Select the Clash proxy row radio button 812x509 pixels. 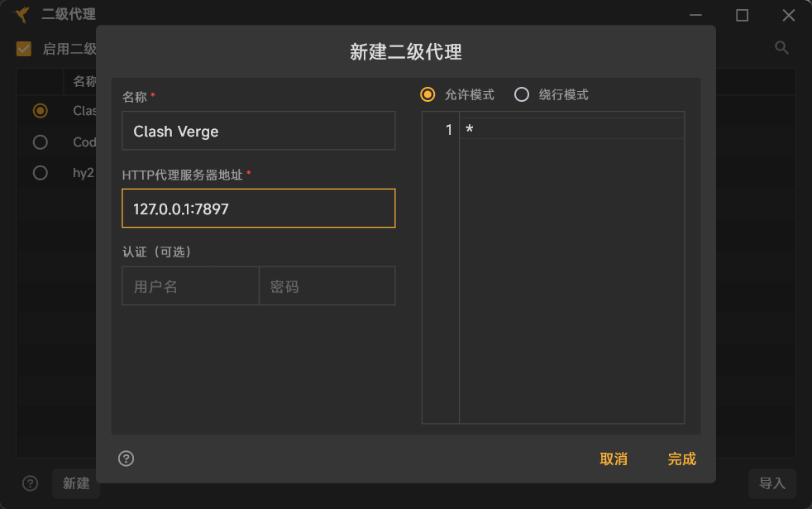(x=40, y=110)
